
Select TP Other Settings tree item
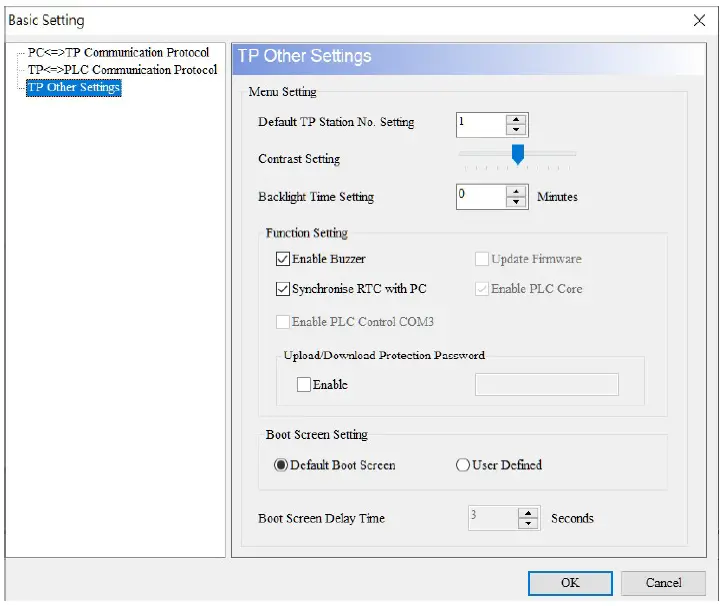point(74,87)
